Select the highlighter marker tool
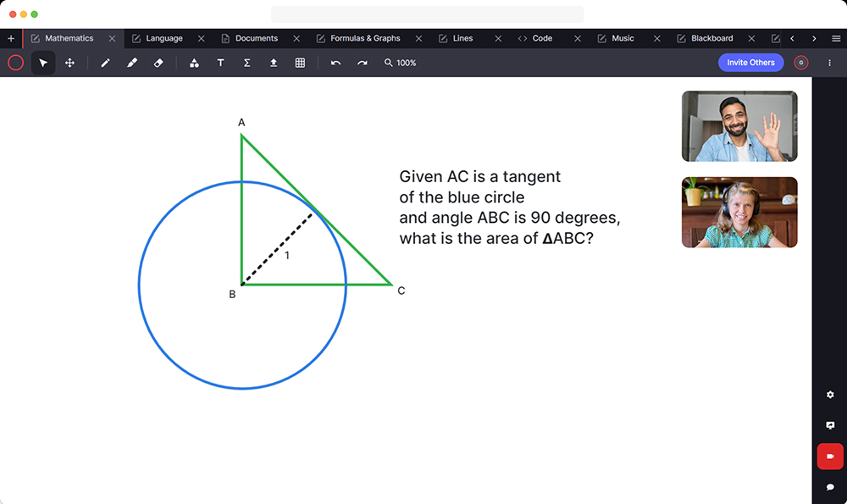Viewport: 847px width, 504px height. pos(132,63)
